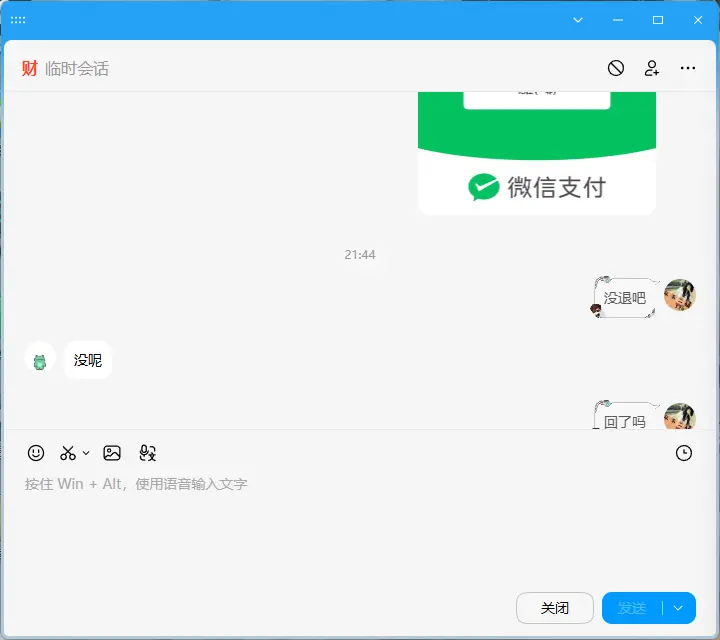The height and width of the screenshot is (640, 720).
Task: Open chat history clock icon
Action: [x=684, y=453]
